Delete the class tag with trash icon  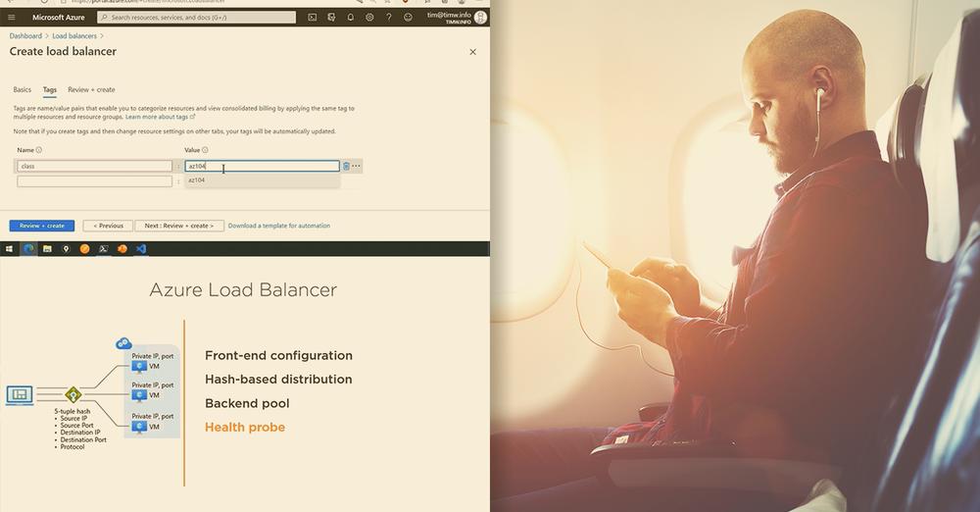point(346,166)
